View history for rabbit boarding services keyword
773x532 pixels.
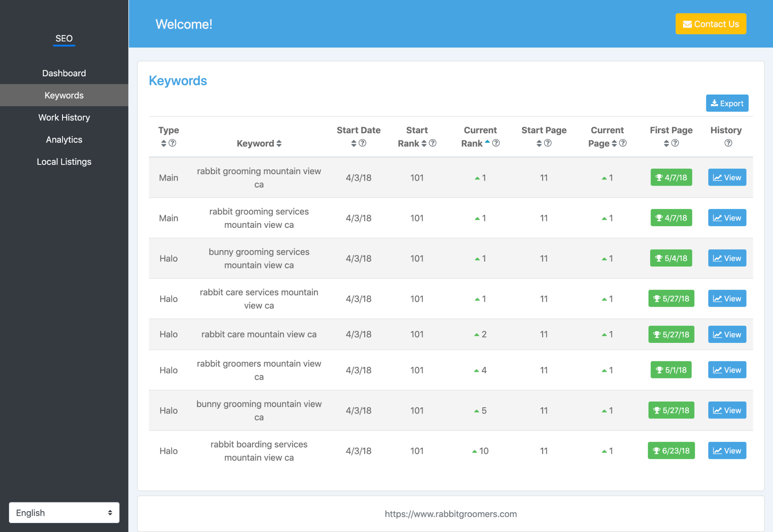[727, 451]
